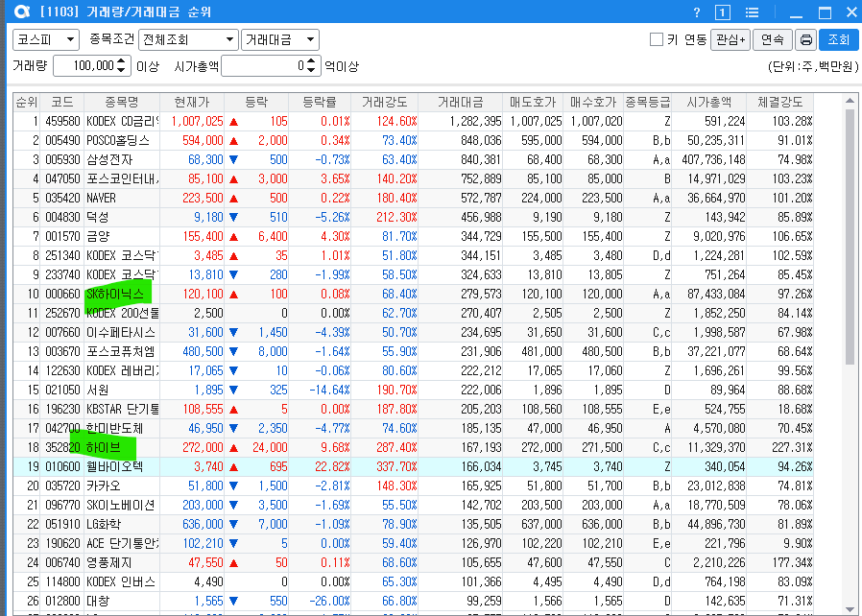Click the 연속 button

pos(773,39)
